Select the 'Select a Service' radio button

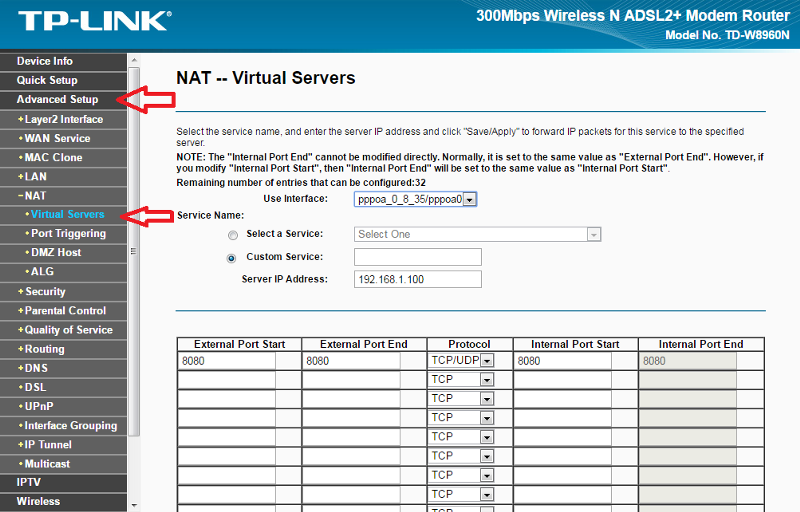pyautogui.click(x=233, y=235)
